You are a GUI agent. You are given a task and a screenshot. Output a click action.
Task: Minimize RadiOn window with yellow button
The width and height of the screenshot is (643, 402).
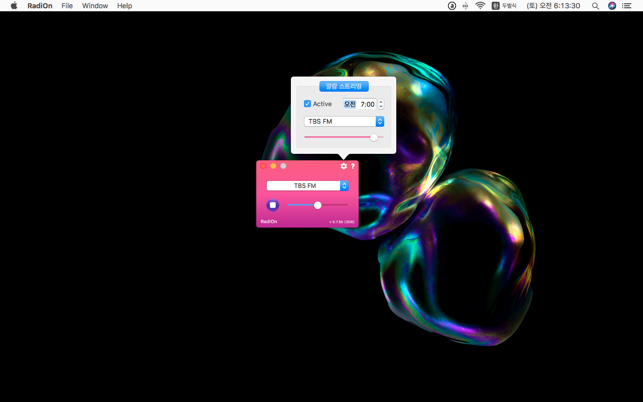tap(273, 166)
